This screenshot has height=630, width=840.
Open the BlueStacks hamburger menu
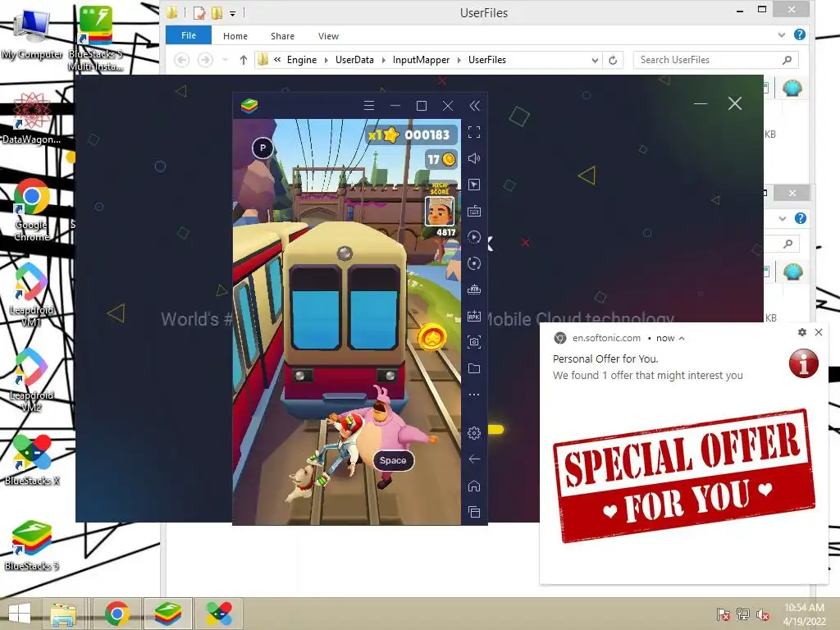point(369,106)
